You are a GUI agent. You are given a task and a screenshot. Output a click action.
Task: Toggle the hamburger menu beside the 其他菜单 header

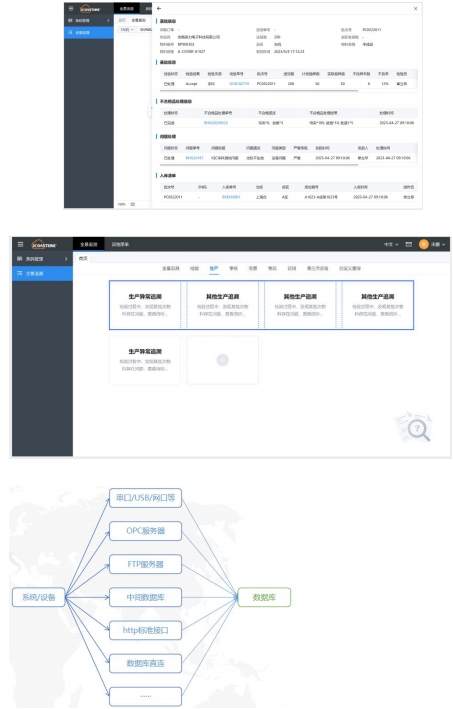[x=20, y=244]
